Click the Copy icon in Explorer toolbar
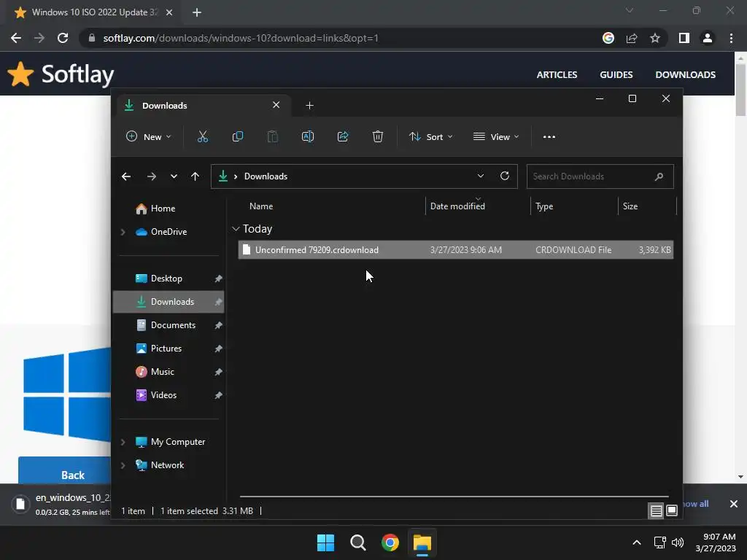This screenshot has height=560, width=747. pyautogui.click(x=237, y=136)
